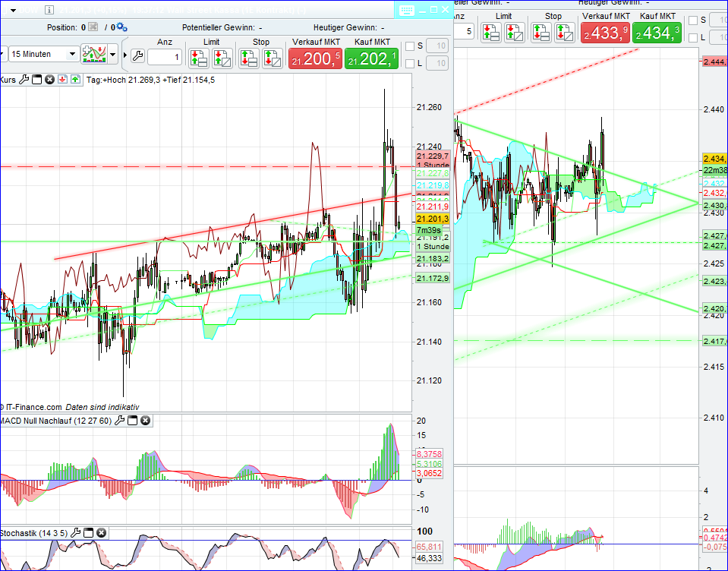
Task: Click second Limit order icon in right window
Action: pos(515,33)
